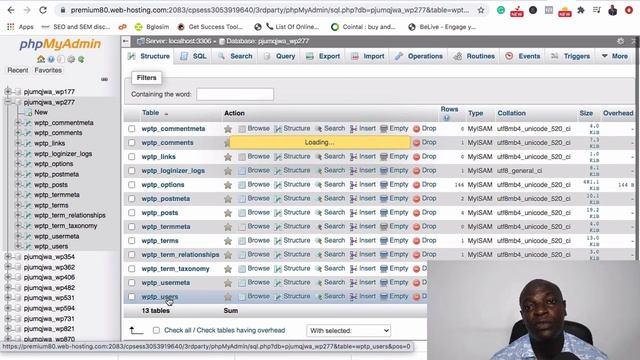Click the browser reload button
The width and height of the screenshot is (640, 360).
click(43, 10)
